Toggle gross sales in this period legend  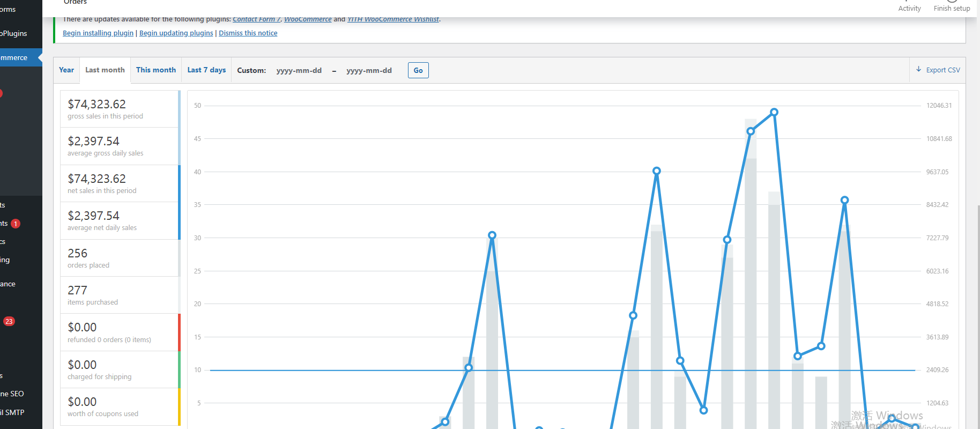(120, 109)
